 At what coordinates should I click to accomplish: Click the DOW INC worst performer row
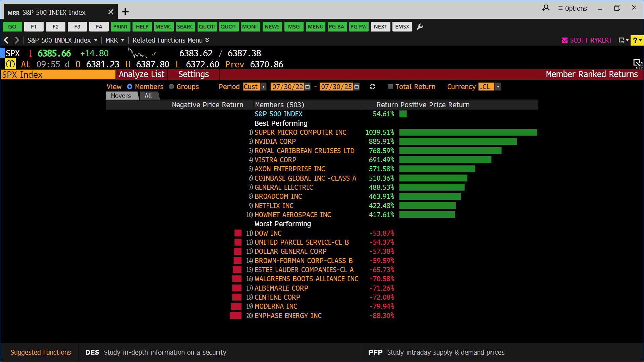[x=268, y=233]
